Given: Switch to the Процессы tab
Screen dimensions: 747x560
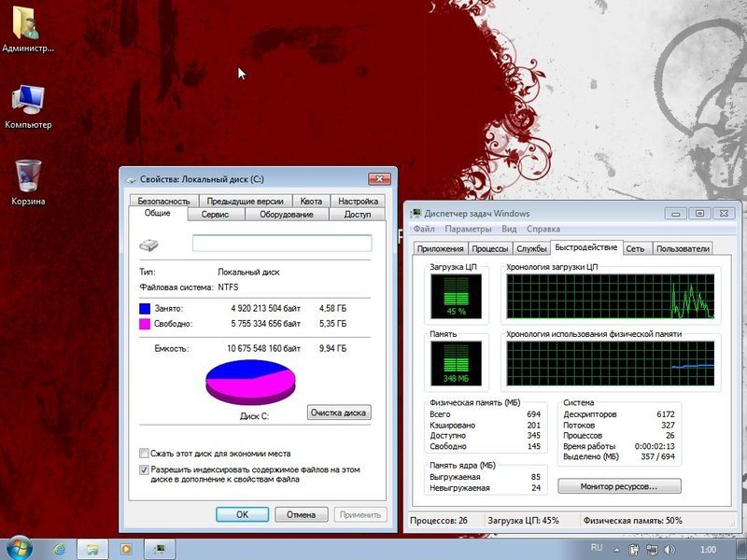Looking at the screenshot, I should pyautogui.click(x=490, y=248).
